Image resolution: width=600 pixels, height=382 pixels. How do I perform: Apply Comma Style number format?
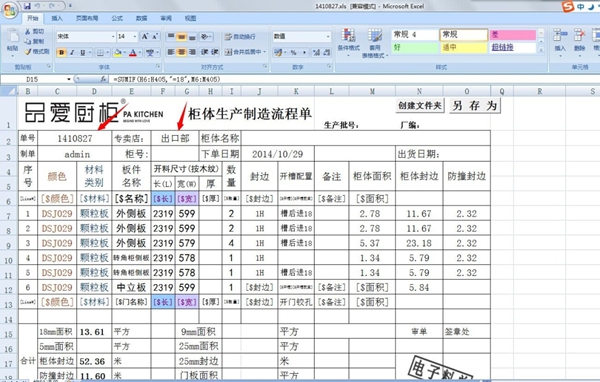click(x=305, y=52)
